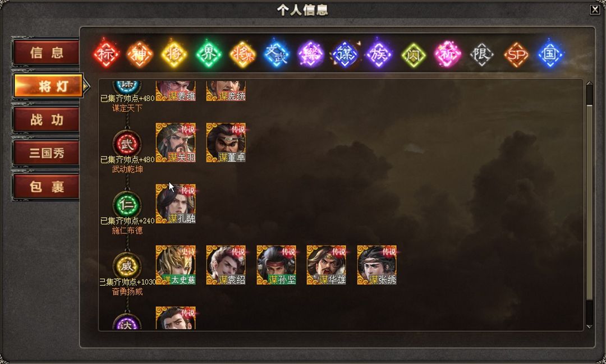
Task: Open the orange SP diamond category
Action: coord(516,54)
